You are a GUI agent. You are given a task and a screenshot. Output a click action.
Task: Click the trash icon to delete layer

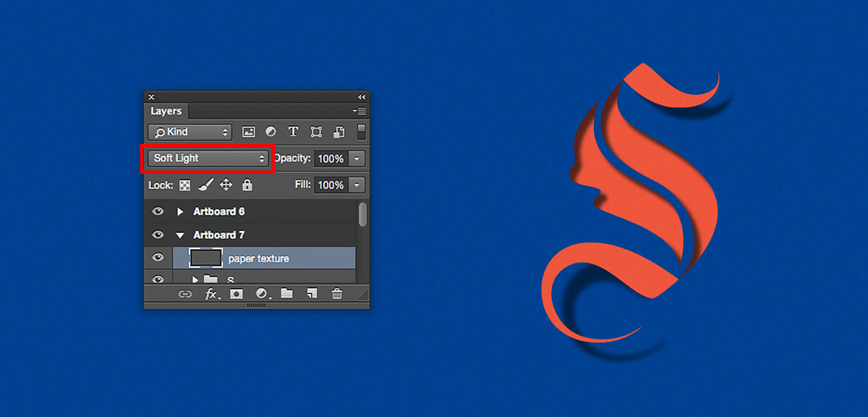click(336, 294)
